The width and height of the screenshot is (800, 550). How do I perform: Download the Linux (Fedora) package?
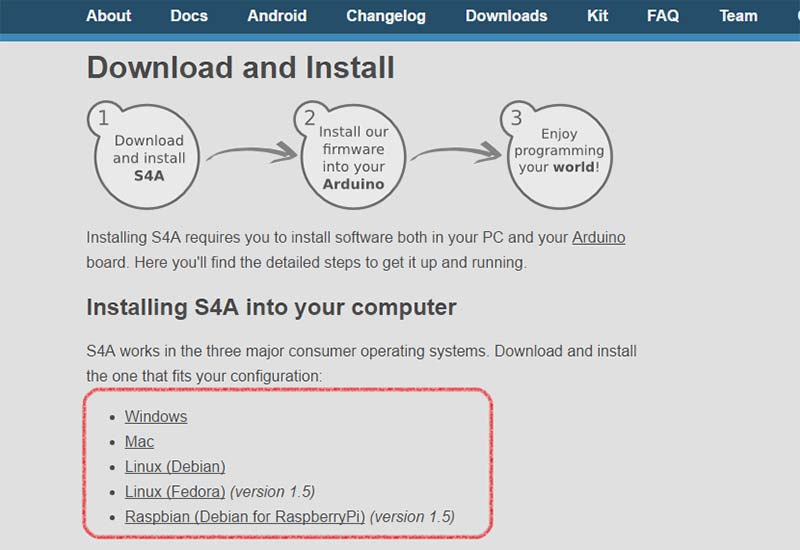pos(175,491)
